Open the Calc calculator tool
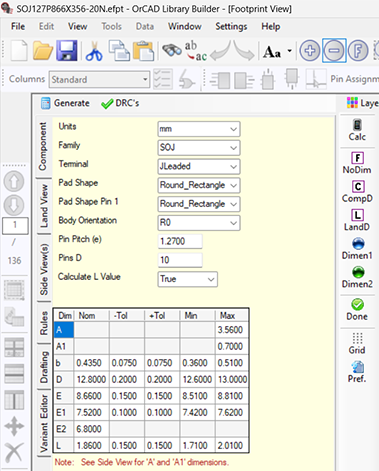The image size is (379, 471). pos(357,130)
